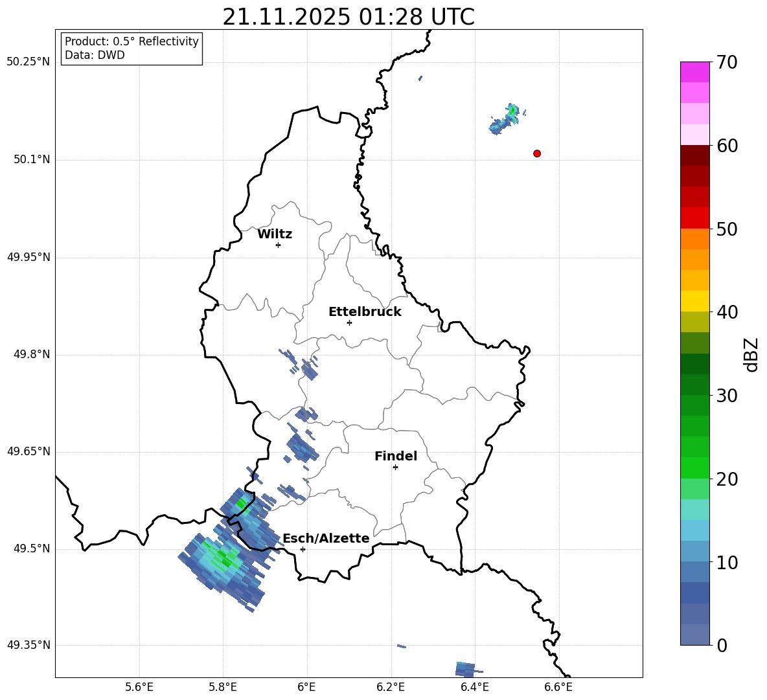
Task: Click the 49.65°N latitude label
Action: coord(29,451)
